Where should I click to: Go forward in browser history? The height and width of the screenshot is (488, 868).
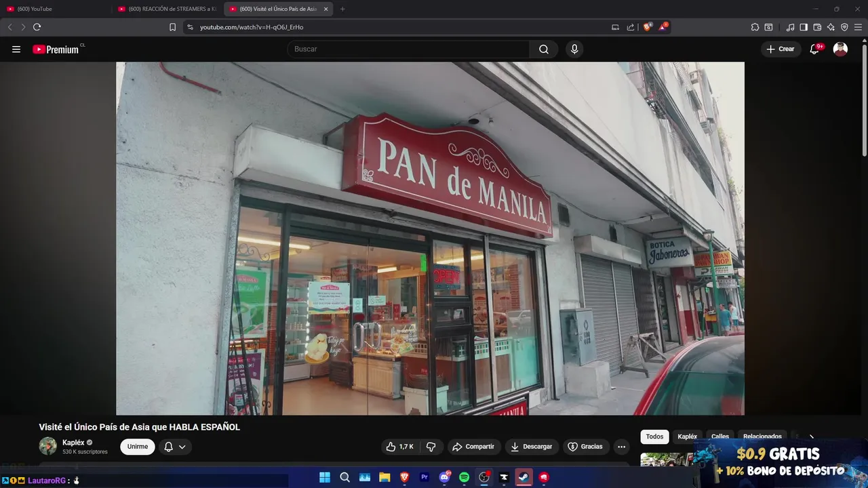point(23,27)
